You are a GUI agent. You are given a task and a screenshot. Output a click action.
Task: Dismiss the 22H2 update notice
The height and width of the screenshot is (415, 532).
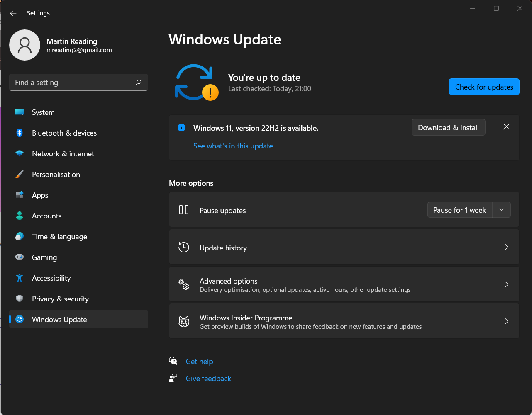coord(506,127)
